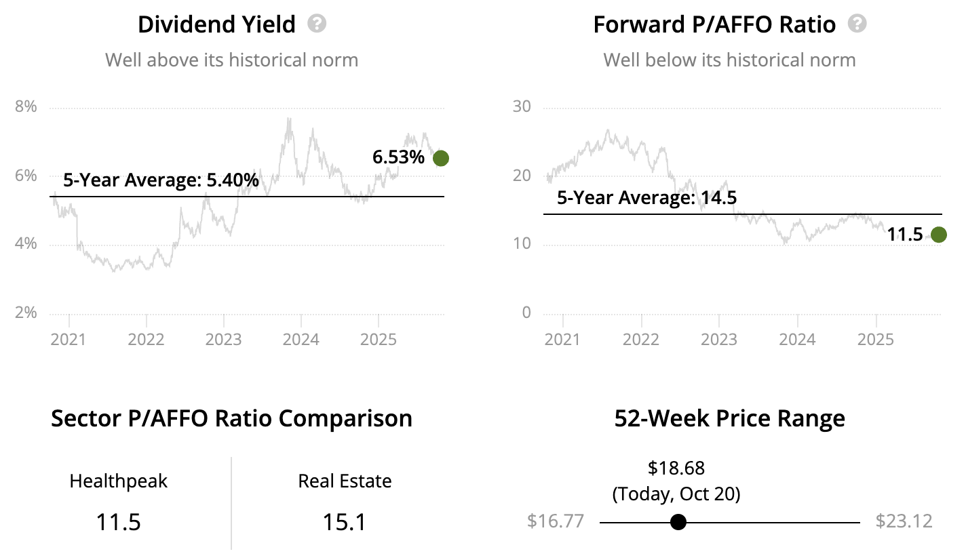Click the Real Estate sector label
966x560 pixels.
[x=345, y=481]
